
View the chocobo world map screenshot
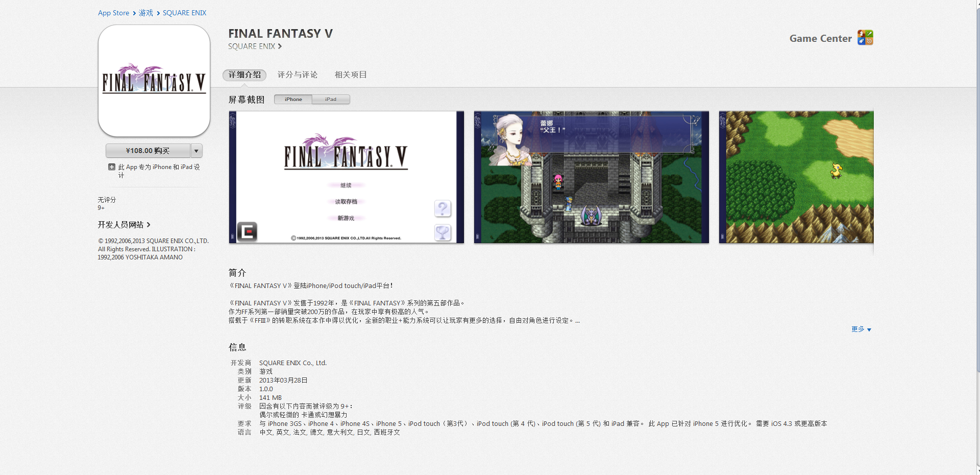pyautogui.click(x=796, y=177)
